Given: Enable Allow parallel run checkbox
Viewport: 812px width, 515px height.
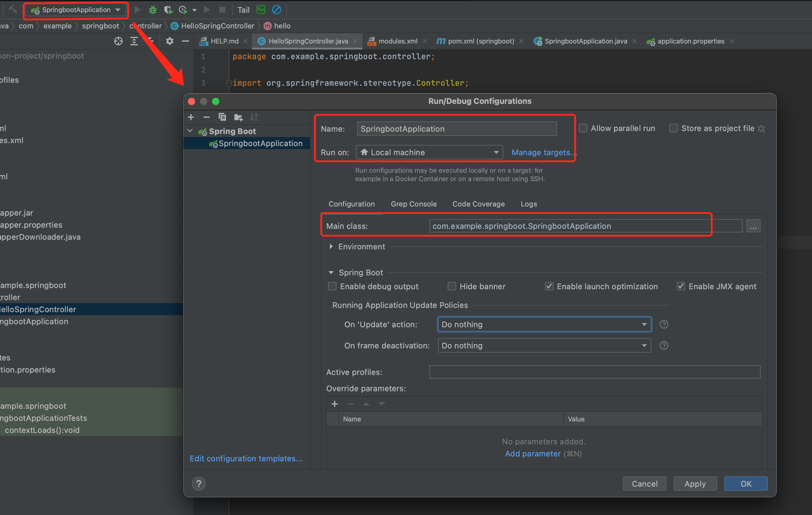Looking at the screenshot, I should click(x=583, y=128).
